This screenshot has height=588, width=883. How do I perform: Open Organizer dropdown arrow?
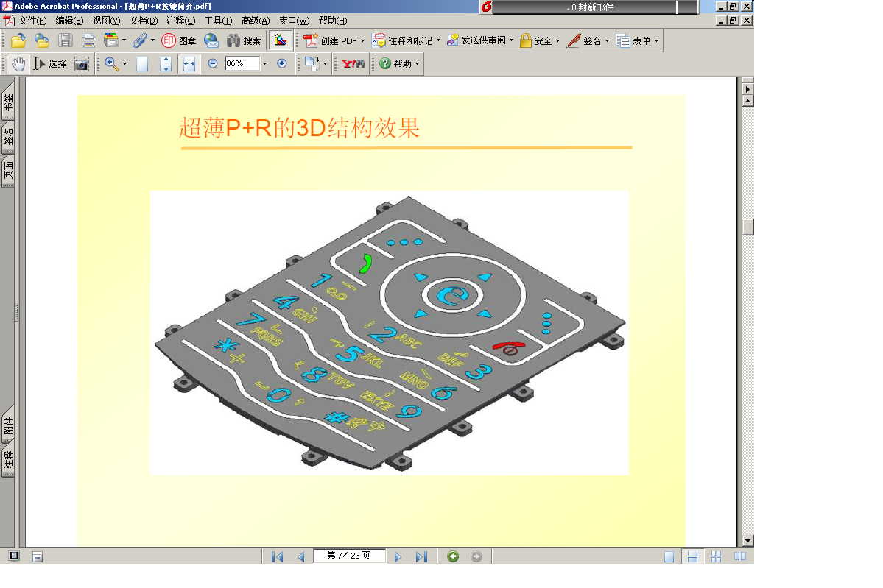[124, 40]
